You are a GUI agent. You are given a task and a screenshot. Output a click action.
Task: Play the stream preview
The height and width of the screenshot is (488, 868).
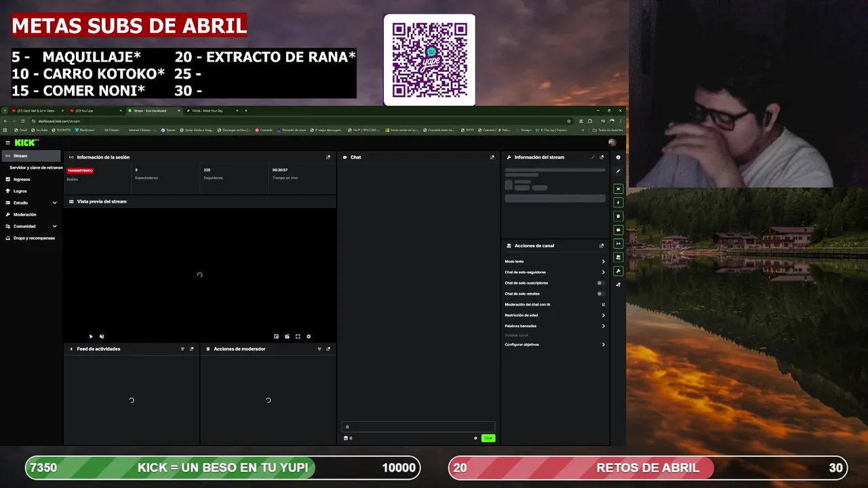(x=91, y=336)
